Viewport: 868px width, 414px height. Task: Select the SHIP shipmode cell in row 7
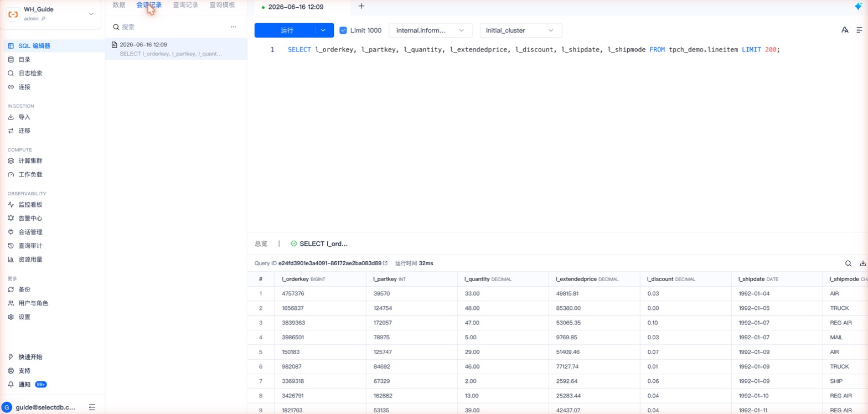(x=845, y=381)
